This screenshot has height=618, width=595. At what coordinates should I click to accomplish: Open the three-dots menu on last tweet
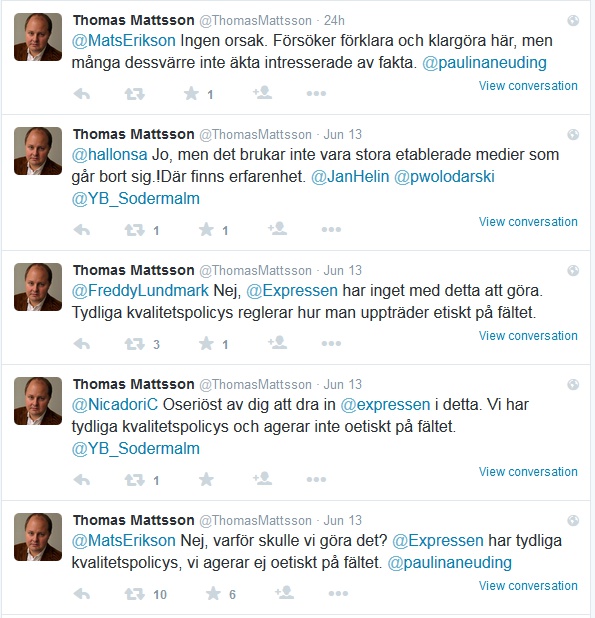pyautogui.click(x=338, y=593)
